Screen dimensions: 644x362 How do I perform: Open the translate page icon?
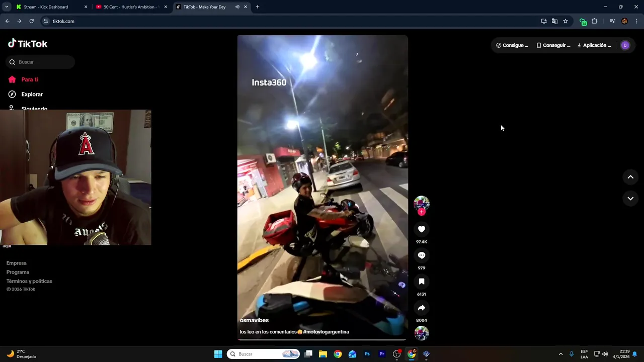[x=554, y=21]
